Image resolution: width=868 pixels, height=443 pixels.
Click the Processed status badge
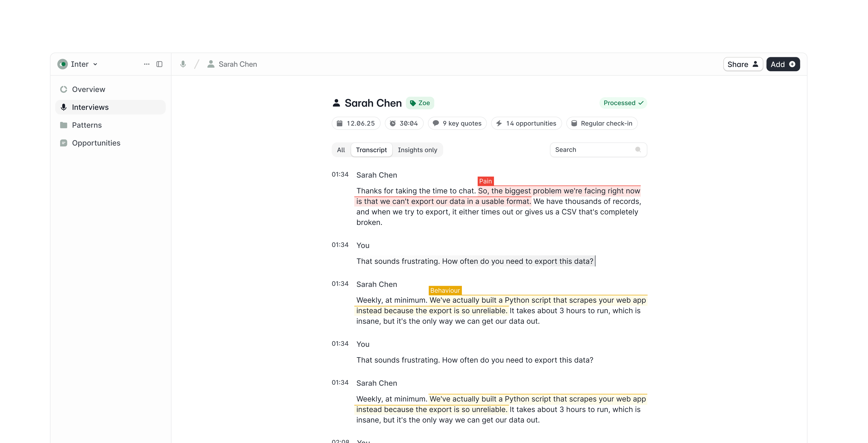click(x=623, y=103)
